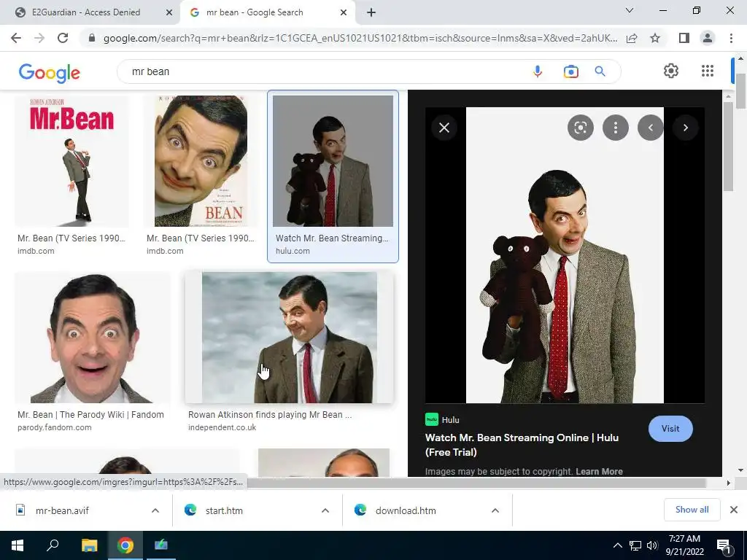The height and width of the screenshot is (560, 747).
Task: Open the taskbar clock showing 7:27 AM
Action: click(x=684, y=545)
